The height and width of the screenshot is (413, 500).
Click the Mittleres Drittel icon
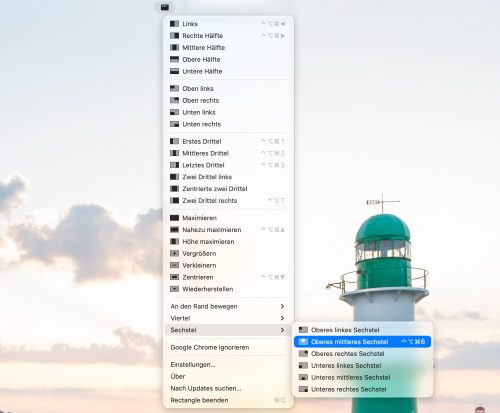pyautogui.click(x=174, y=153)
